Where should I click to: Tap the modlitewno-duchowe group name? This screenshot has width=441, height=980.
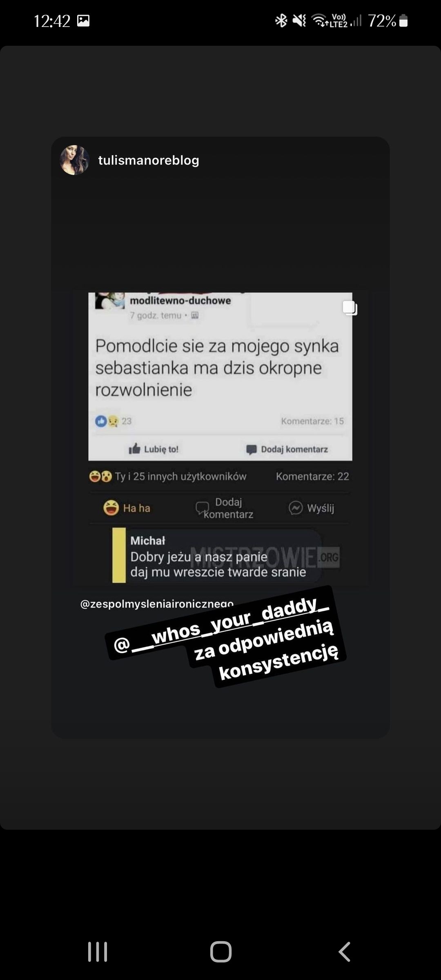(180, 301)
